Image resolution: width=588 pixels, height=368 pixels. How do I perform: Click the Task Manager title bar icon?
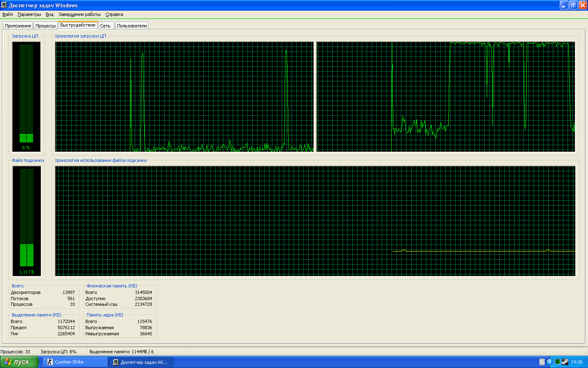coord(4,5)
